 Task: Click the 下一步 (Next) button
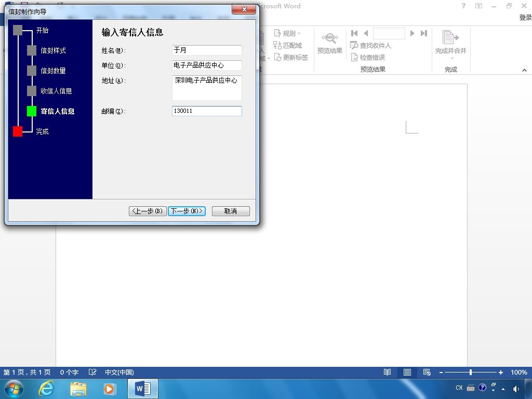187,211
